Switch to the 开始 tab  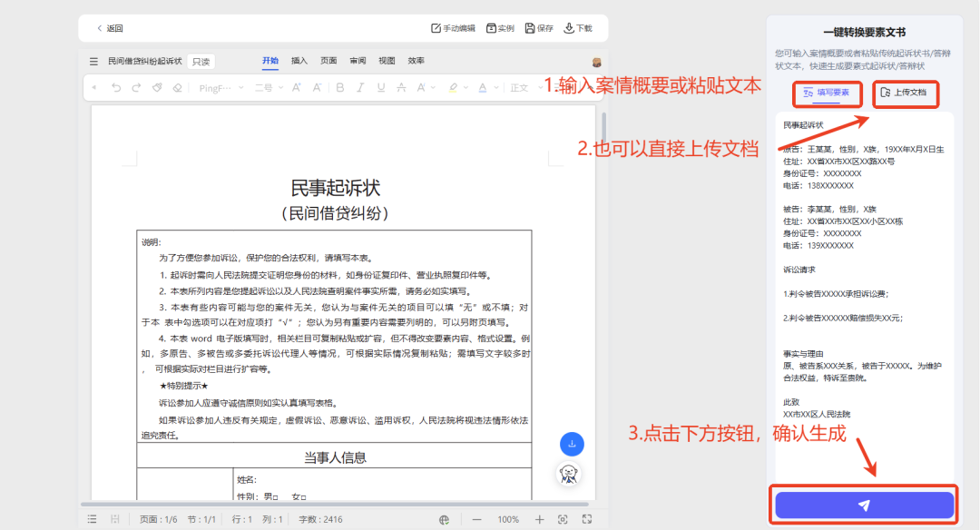pos(270,61)
